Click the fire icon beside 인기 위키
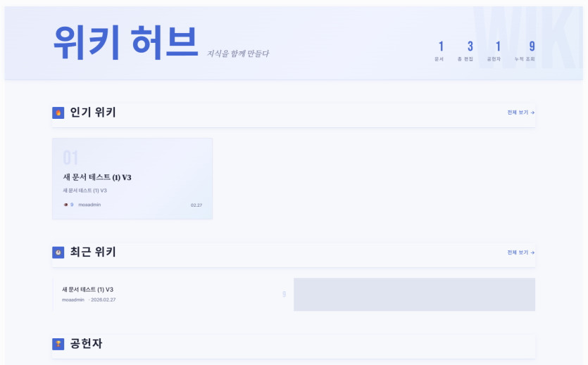Viewport: 588px width, 365px height. (58, 113)
